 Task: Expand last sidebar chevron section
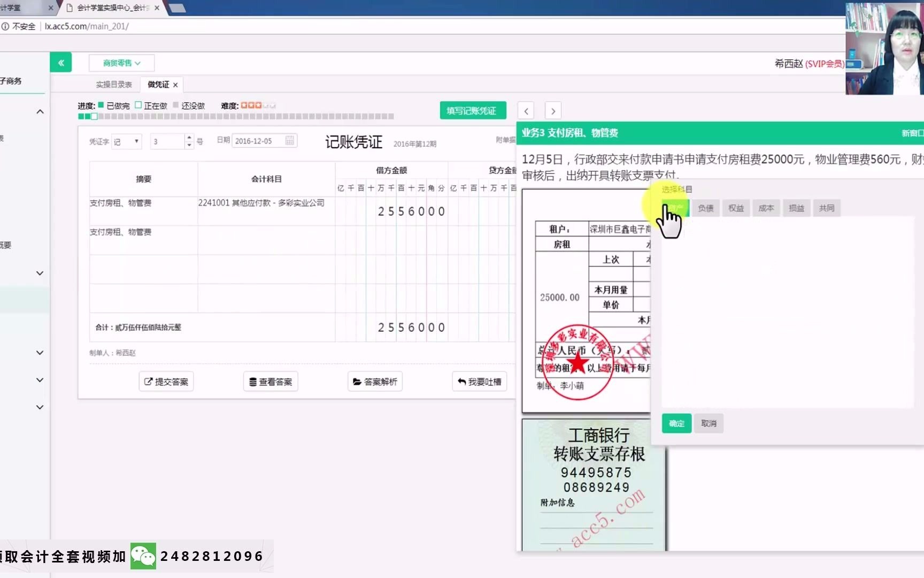[x=40, y=407]
